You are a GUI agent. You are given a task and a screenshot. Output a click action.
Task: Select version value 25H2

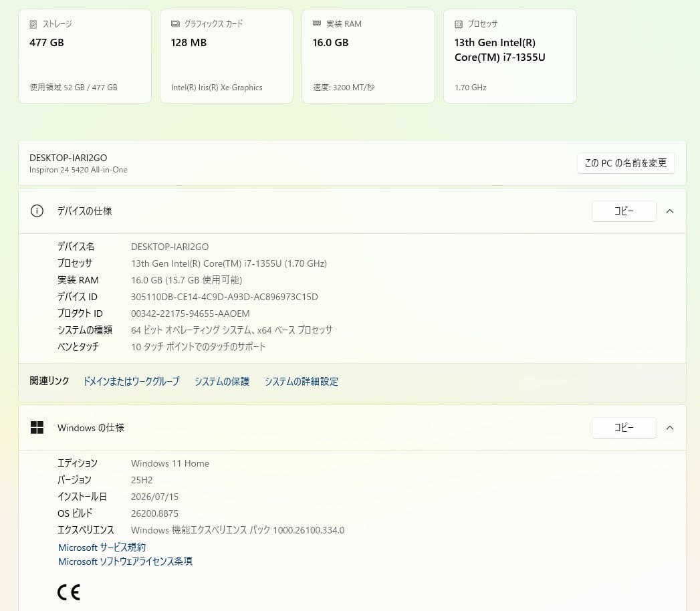(142, 480)
